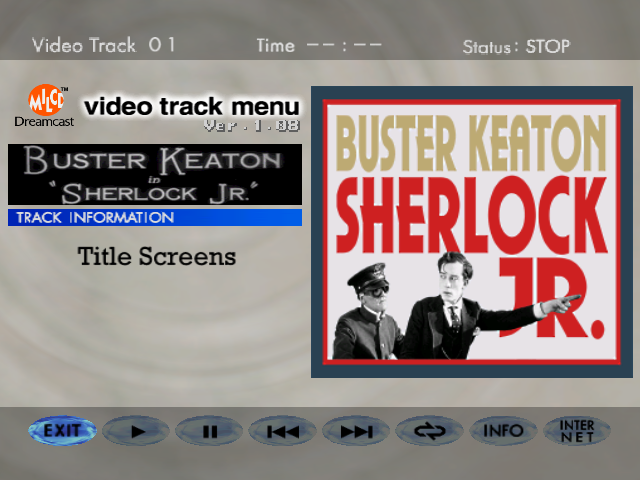
Task: Click the 'Video Track 01' indicator
Action: pos(104,45)
